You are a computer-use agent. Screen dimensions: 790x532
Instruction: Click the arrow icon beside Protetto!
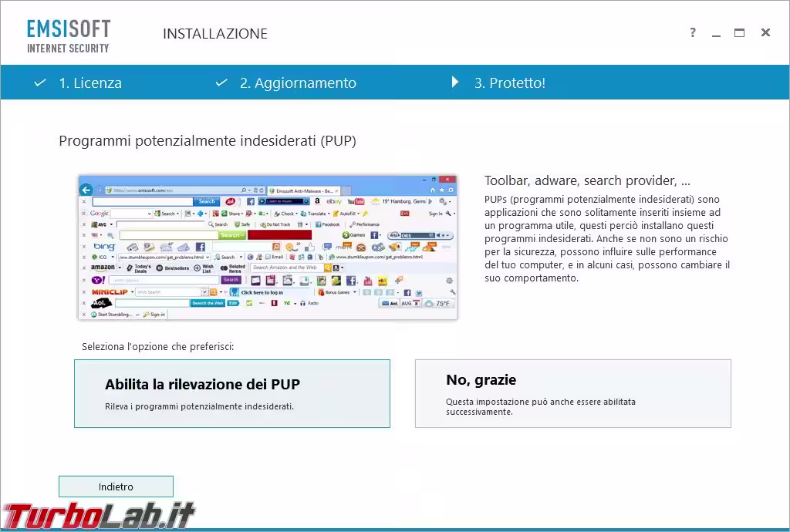click(x=455, y=82)
